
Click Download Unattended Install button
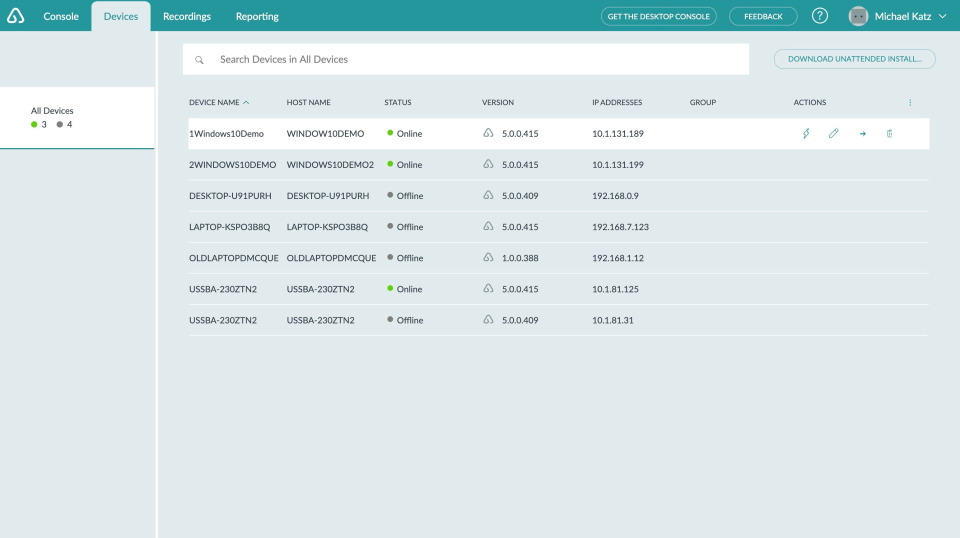point(854,59)
